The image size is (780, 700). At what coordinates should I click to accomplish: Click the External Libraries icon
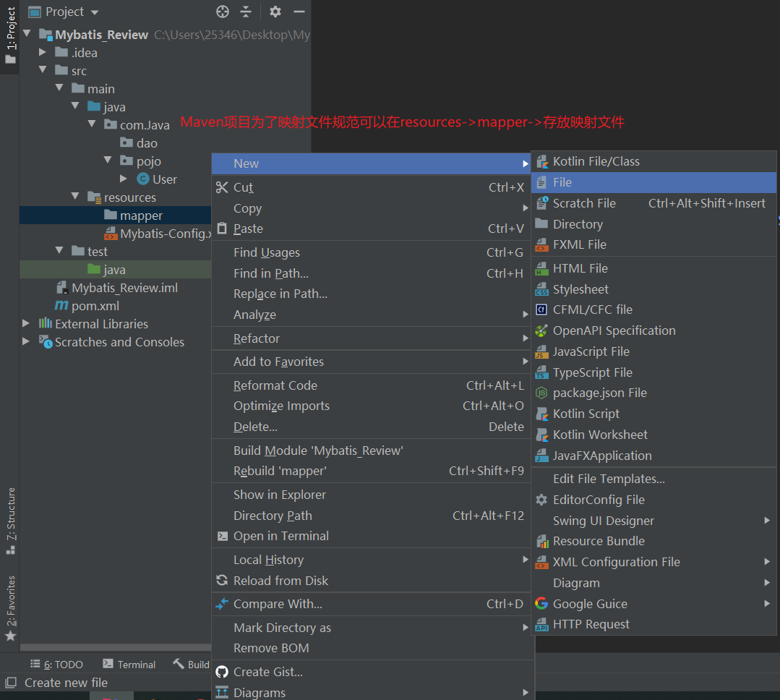pos(46,323)
